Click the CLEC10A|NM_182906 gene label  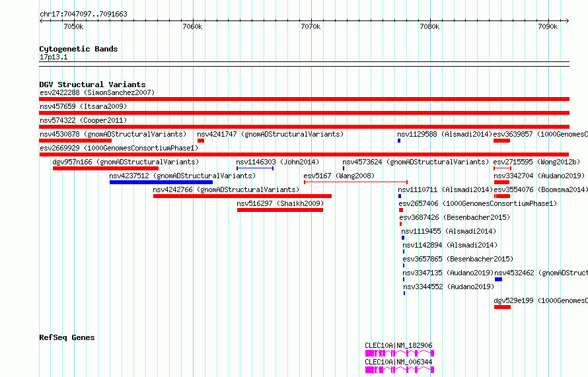point(398,345)
